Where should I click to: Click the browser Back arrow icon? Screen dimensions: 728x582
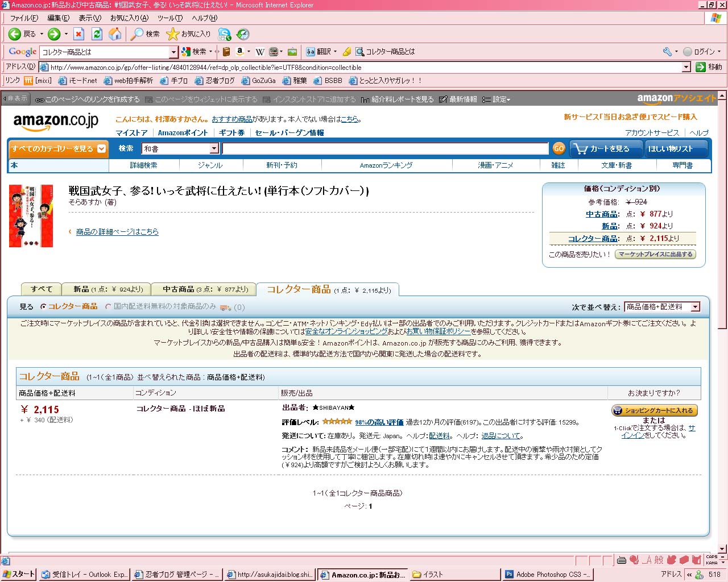pyautogui.click(x=15, y=34)
